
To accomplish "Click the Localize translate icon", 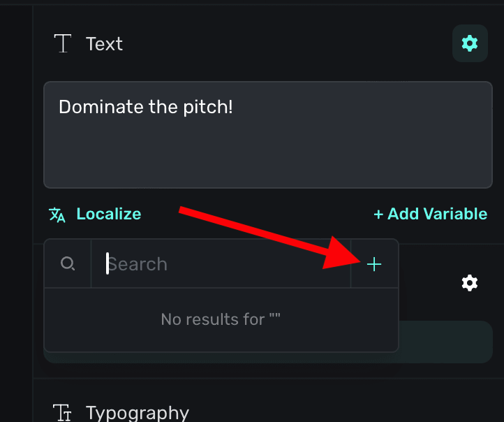I will (57, 214).
